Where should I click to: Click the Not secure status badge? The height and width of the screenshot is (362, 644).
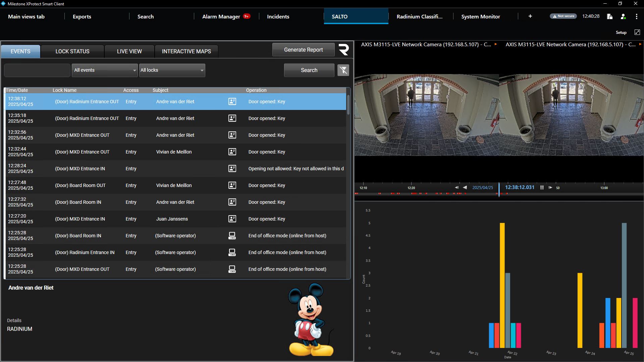coord(563,16)
